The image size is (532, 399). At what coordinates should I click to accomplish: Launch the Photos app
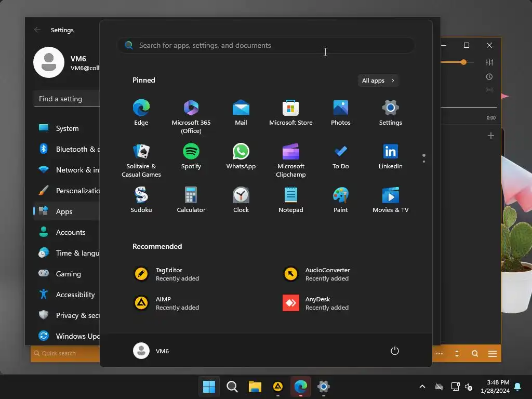click(x=341, y=113)
